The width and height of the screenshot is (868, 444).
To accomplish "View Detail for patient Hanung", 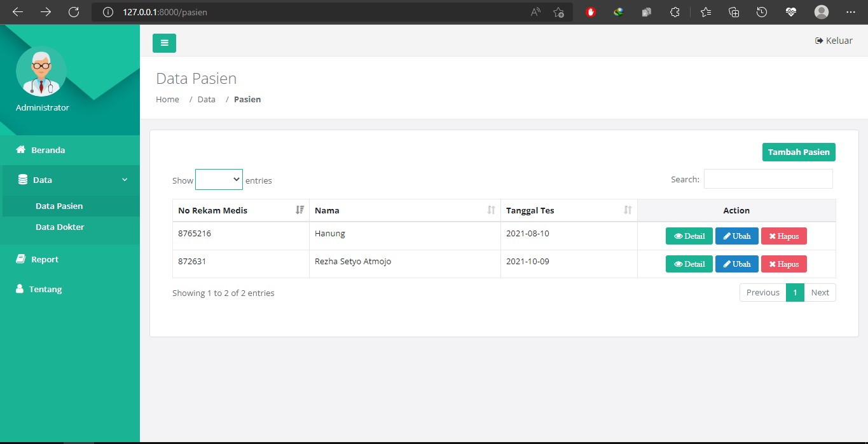I will pyautogui.click(x=689, y=236).
